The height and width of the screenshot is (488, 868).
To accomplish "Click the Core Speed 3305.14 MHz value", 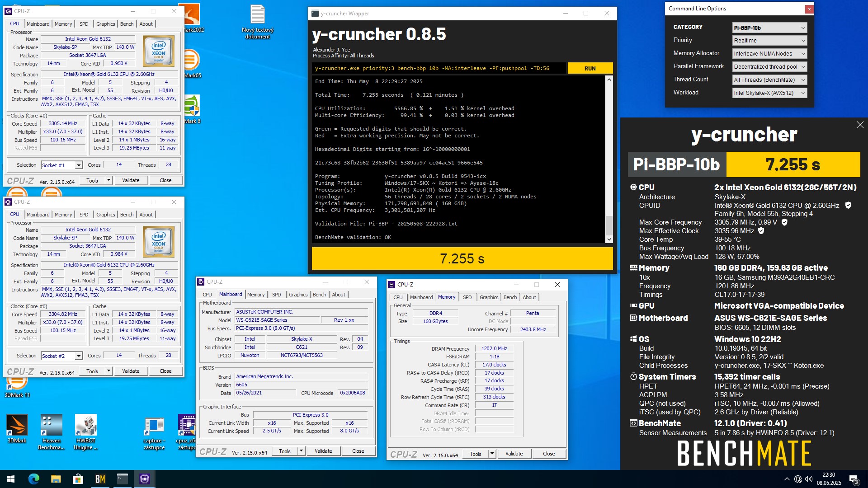I will pos(63,123).
